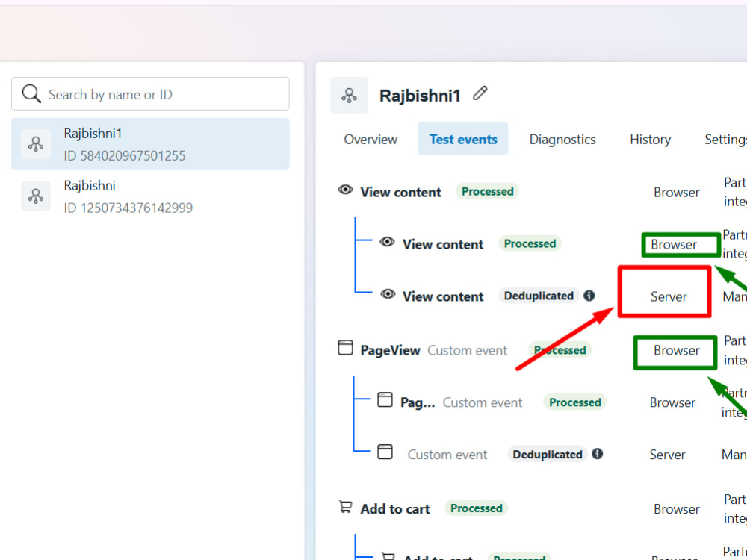Click eye icon of Deduplicated View content
The height and width of the screenshot is (560, 747).
(388, 294)
